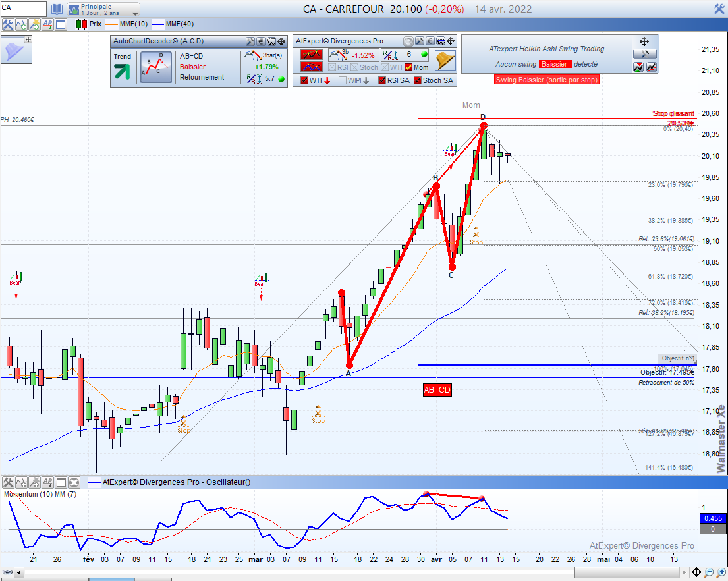Image resolution: width=728 pixels, height=581 pixels.
Task: Zoom out with magnifier minus icon
Action: pos(709,572)
